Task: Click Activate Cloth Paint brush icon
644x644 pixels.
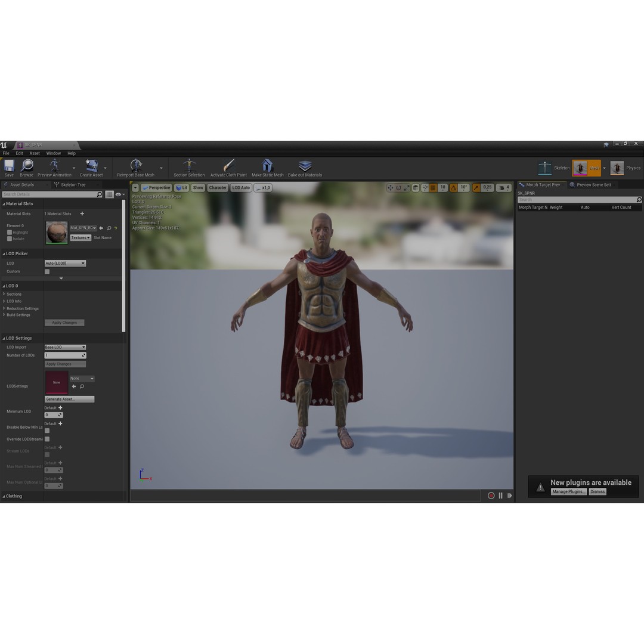Action: [229, 166]
